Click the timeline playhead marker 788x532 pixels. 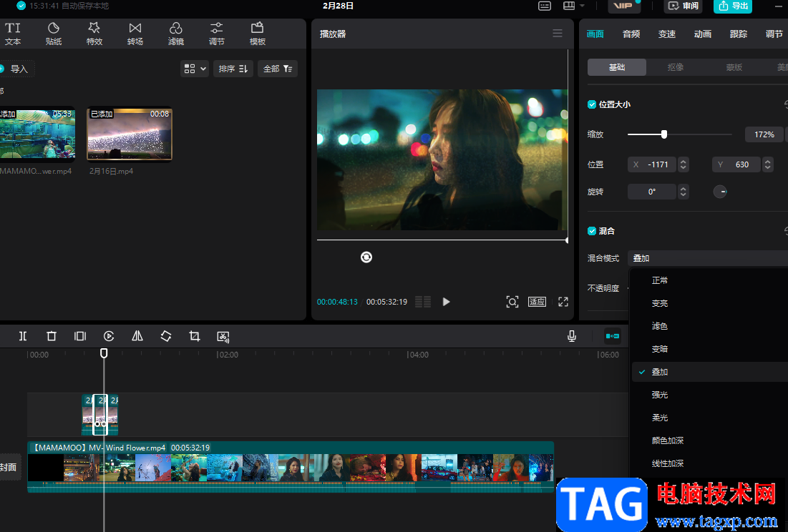tap(104, 353)
